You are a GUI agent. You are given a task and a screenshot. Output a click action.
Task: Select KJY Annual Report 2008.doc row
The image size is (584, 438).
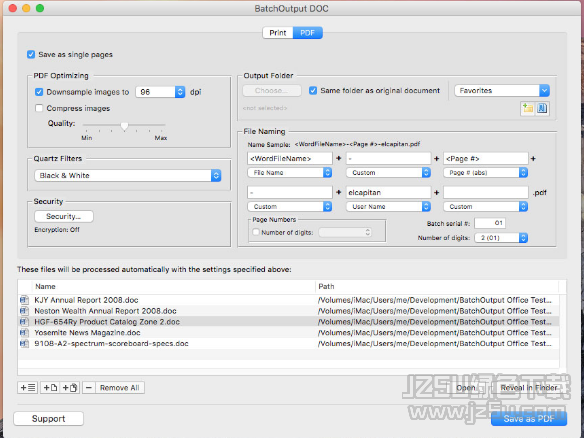pyautogui.click(x=289, y=300)
